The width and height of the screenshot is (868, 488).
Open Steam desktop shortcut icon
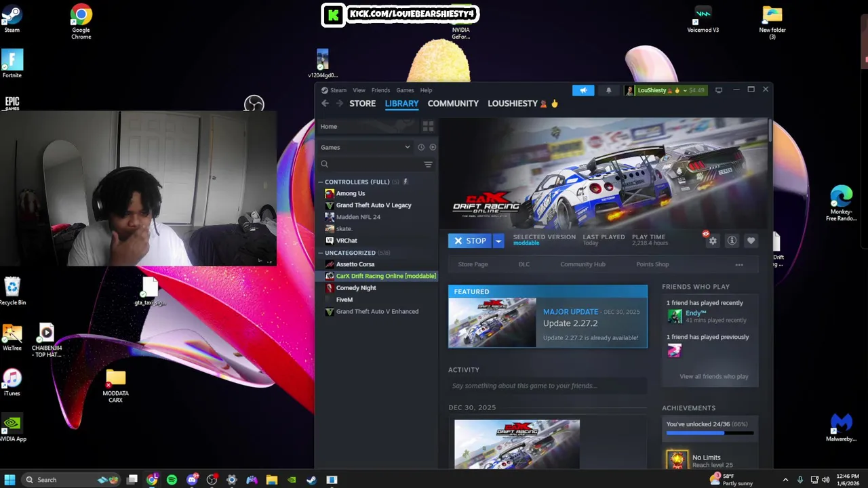pos(12,19)
